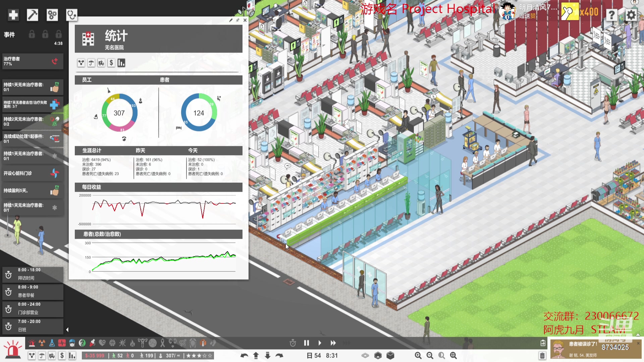The image size is (644, 362).
Task: Dismiss the misdiagnosis notification popup
Action: (x=638, y=343)
